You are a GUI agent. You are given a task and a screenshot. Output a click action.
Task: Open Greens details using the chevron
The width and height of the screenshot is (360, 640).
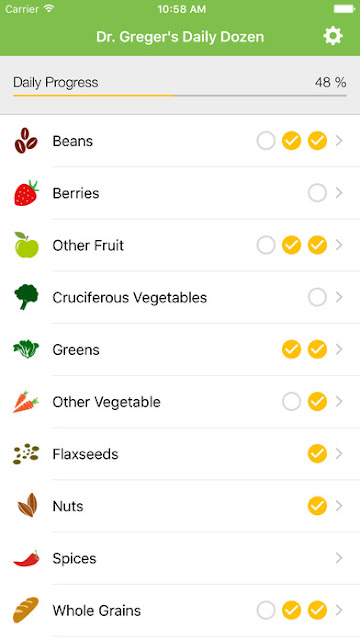(339, 349)
